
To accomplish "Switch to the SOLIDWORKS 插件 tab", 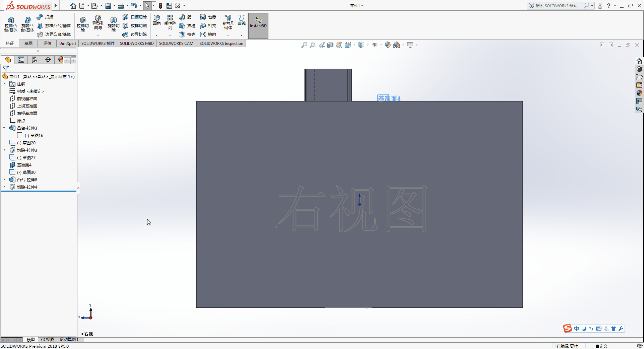I will (x=98, y=44).
